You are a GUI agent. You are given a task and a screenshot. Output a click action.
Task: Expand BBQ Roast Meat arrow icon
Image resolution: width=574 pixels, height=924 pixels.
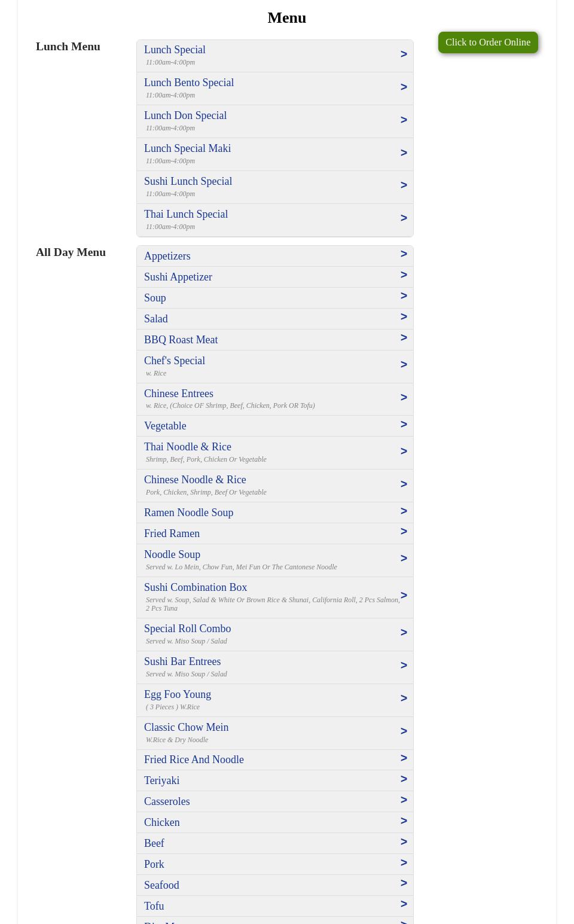click(404, 338)
